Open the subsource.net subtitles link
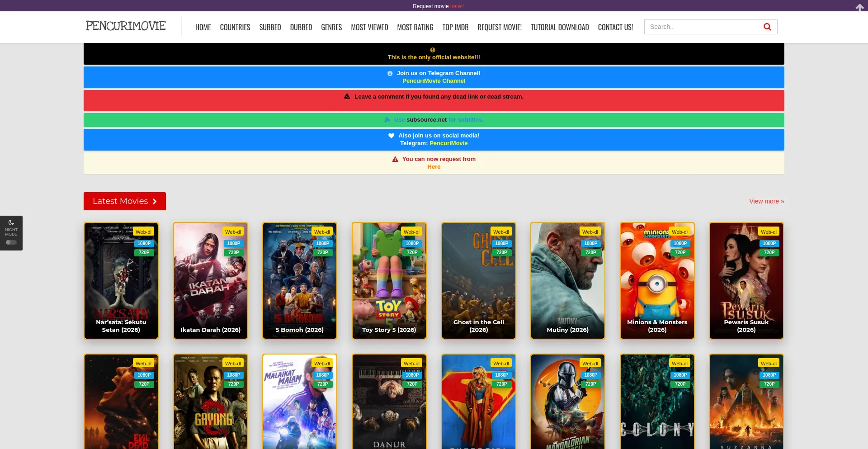This screenshot has width=868, height=449. pyautogui.click(x=426, y=120)
